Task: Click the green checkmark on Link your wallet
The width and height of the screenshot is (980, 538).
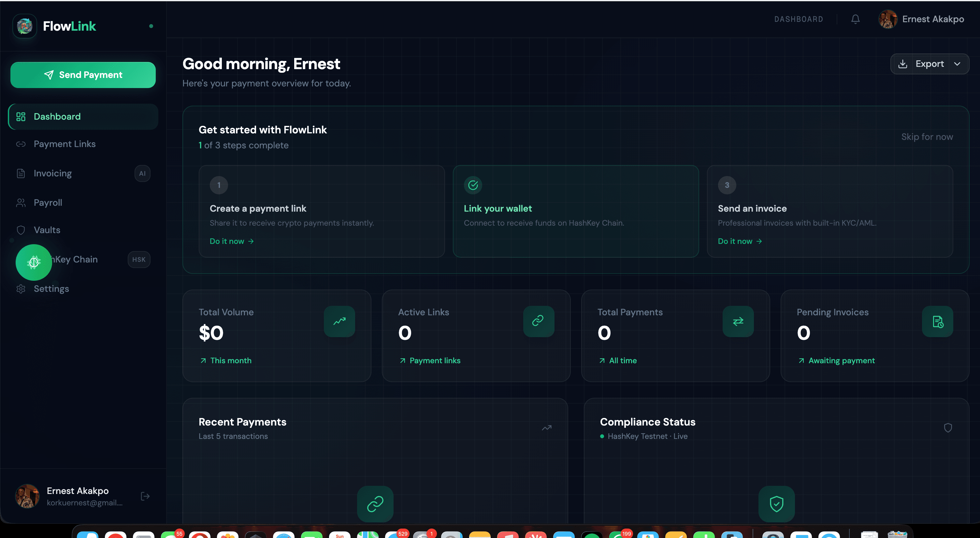Action: coord(473,185)
